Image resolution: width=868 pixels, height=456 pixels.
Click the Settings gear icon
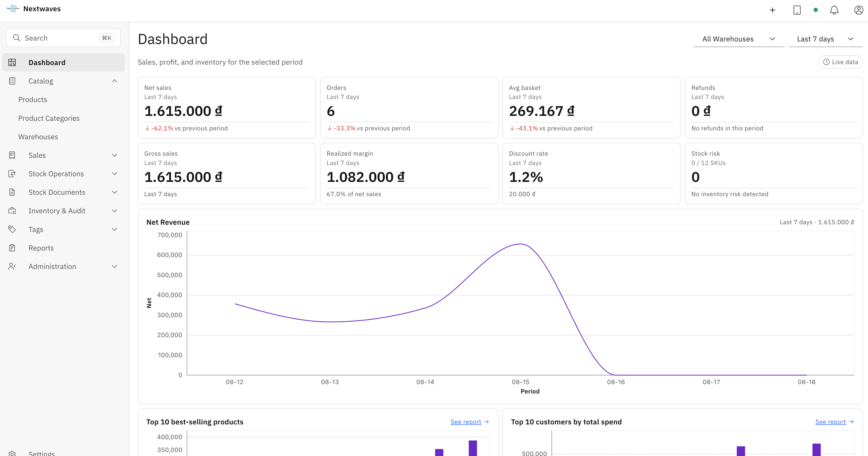coord(12,453)
